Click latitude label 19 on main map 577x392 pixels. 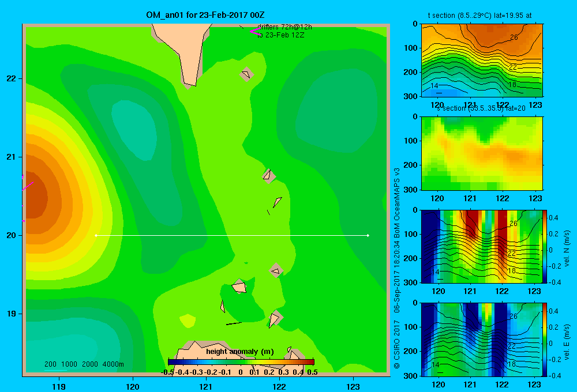tap(12, 314)
